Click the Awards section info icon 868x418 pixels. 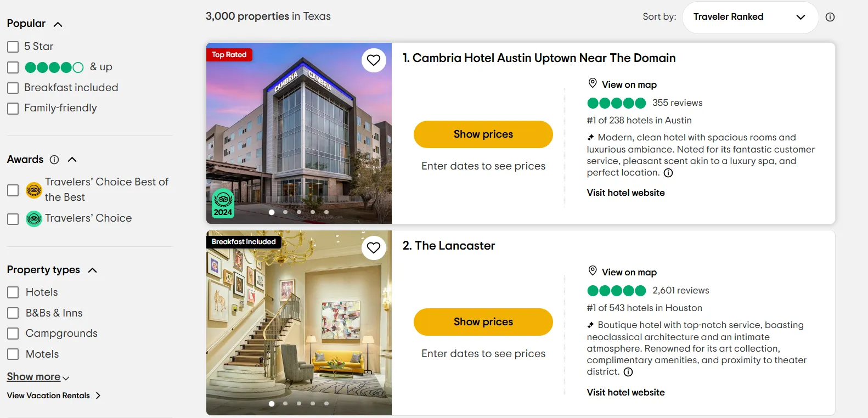pyautogui.click(x=54, y=160)
